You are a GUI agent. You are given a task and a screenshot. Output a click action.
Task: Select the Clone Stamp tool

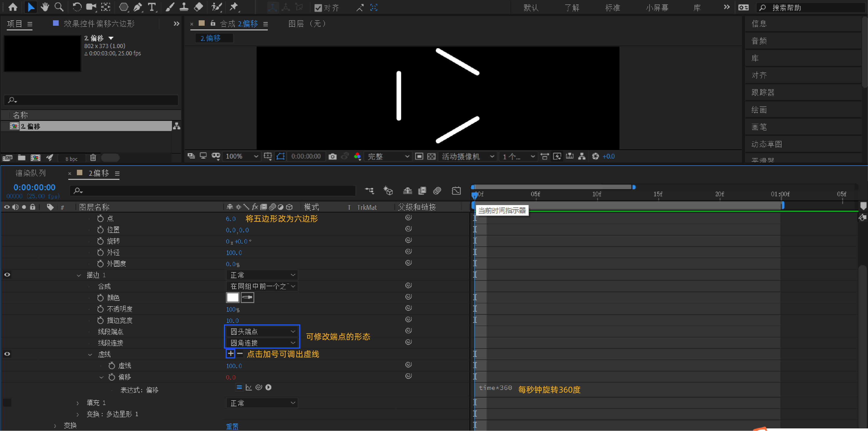[x=184, y=7]
